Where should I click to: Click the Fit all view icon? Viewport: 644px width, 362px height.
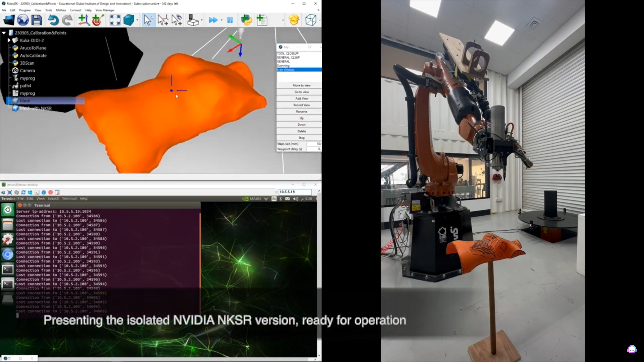(x=115, y=20)
